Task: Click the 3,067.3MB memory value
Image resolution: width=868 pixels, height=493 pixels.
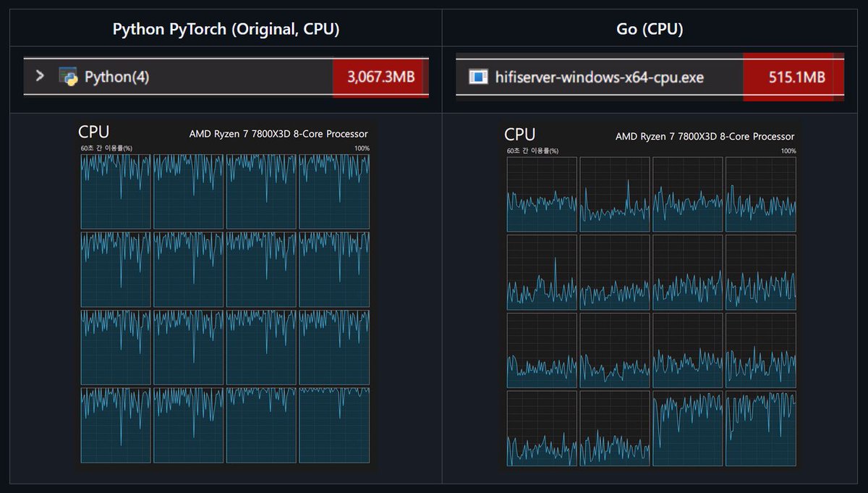Action: 381,77
